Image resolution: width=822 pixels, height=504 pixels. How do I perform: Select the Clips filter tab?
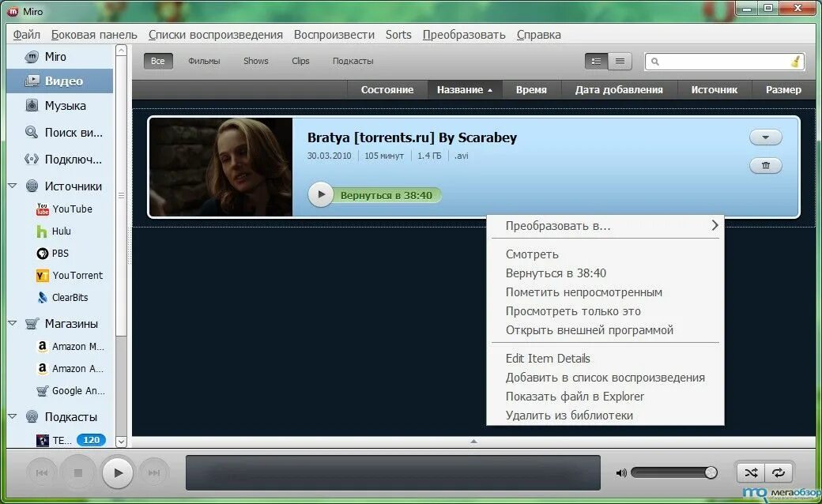click(300, 61)
